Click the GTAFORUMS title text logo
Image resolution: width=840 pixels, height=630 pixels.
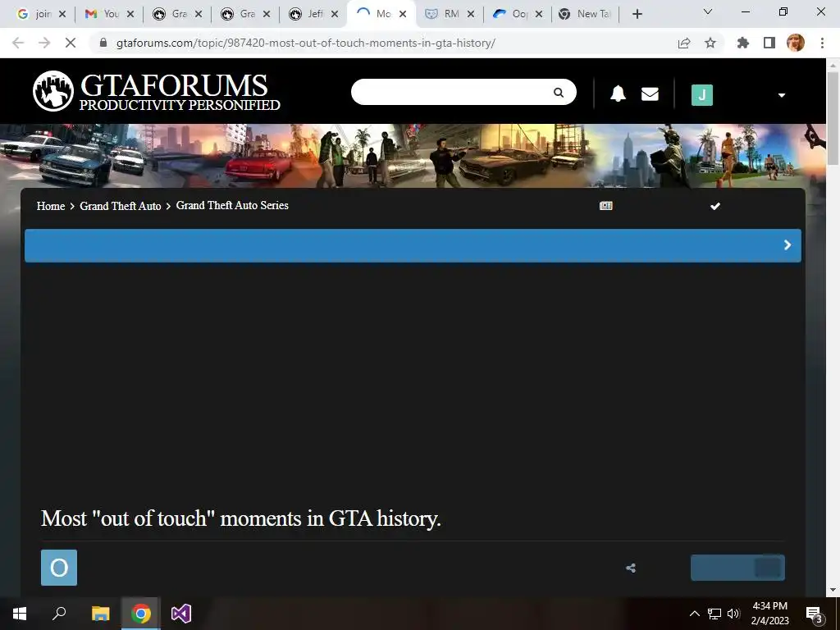tap(174, 85)
